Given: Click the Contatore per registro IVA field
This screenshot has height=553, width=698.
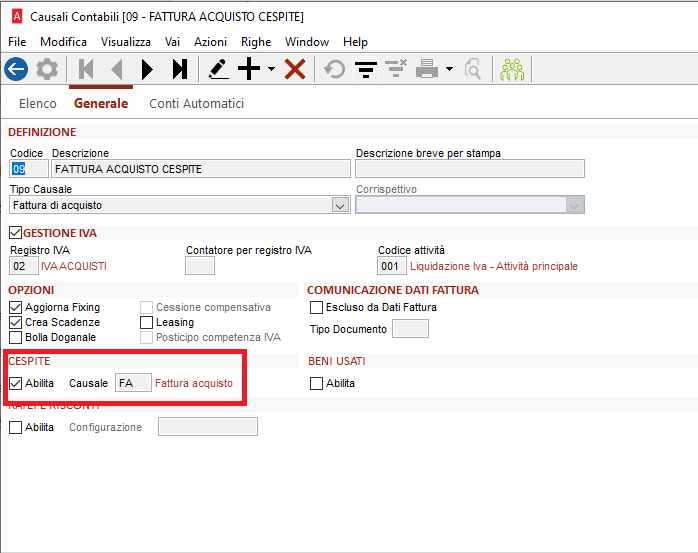Looking at the screenshot, I should 200,266.
